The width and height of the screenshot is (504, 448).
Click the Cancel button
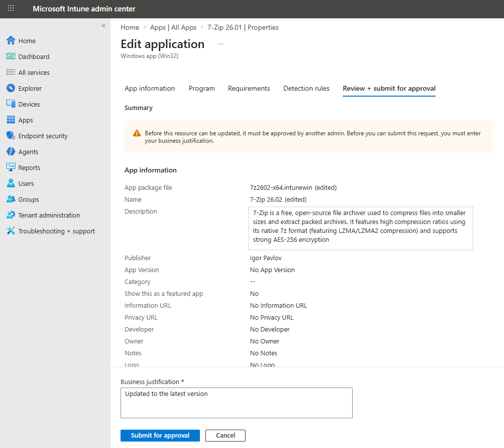coord(225,435)
